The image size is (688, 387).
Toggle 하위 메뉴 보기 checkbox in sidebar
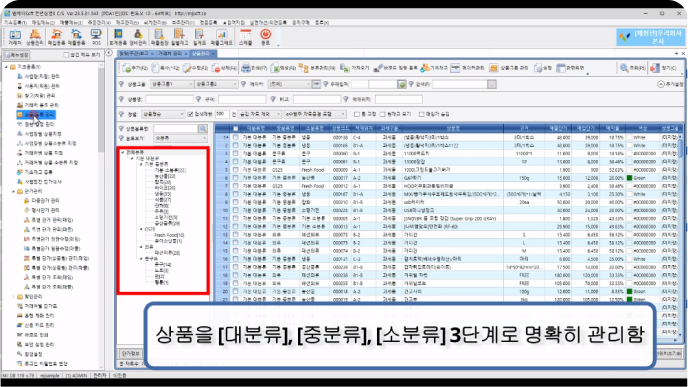(66, 55)
